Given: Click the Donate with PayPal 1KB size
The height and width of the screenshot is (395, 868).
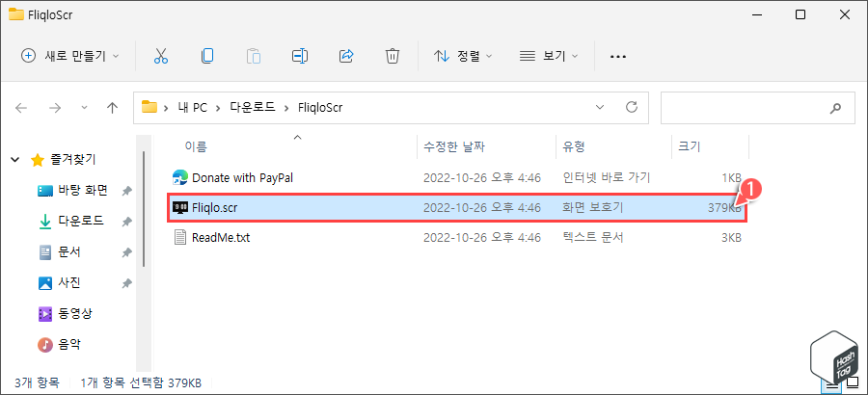Looking at the screenshot, I should [x=731, y=177].
